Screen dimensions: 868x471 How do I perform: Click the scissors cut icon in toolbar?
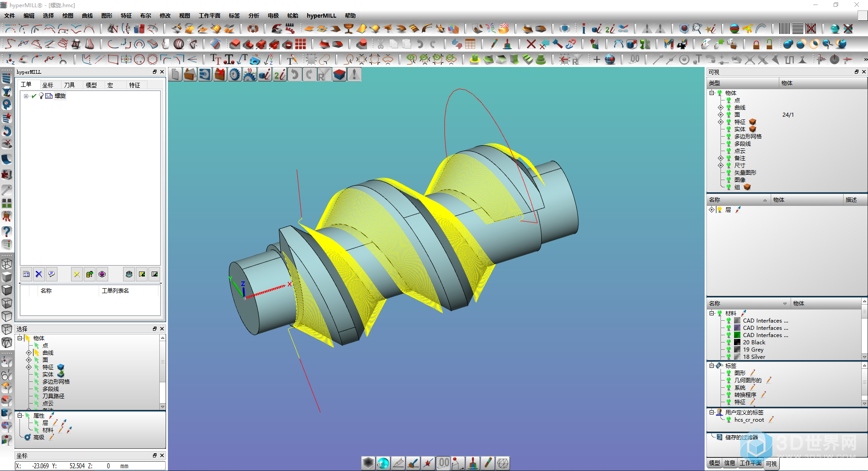pyautogui.click(x=381, y=44)
